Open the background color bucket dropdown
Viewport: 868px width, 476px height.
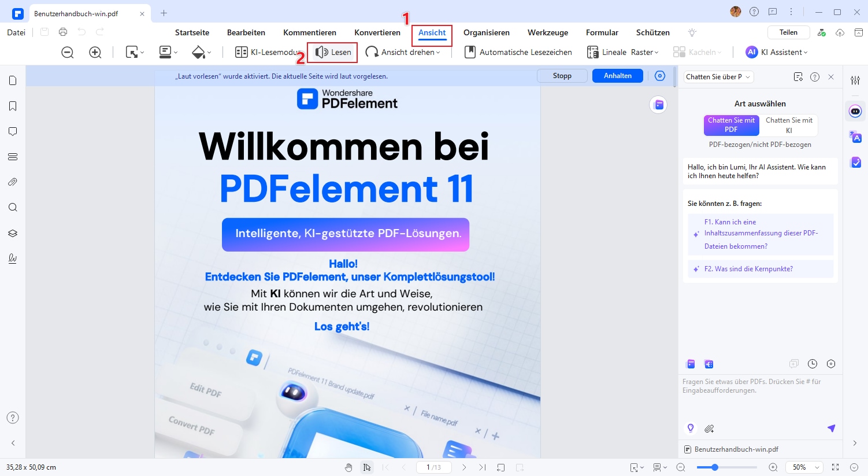click(x=202, y=53)
